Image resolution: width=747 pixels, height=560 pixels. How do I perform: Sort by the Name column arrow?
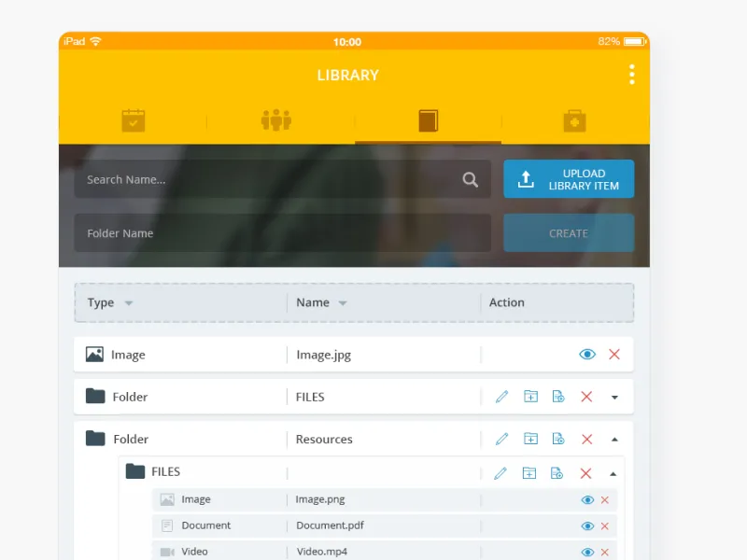click(343, 303)
